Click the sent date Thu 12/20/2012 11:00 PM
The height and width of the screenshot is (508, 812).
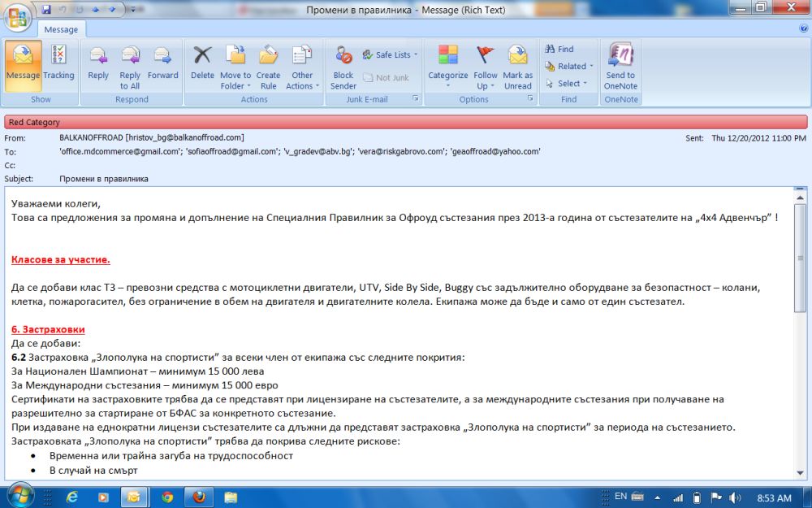(x=758, y=138)
